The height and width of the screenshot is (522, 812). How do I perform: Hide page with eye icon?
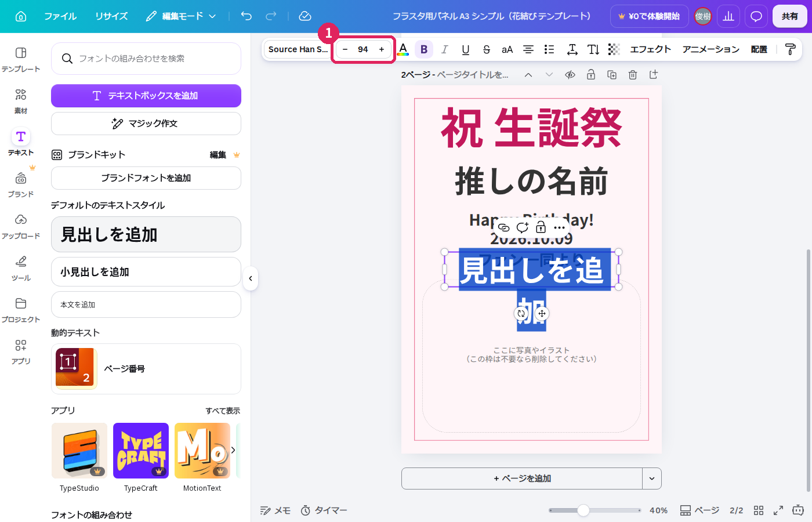point(570,75)
